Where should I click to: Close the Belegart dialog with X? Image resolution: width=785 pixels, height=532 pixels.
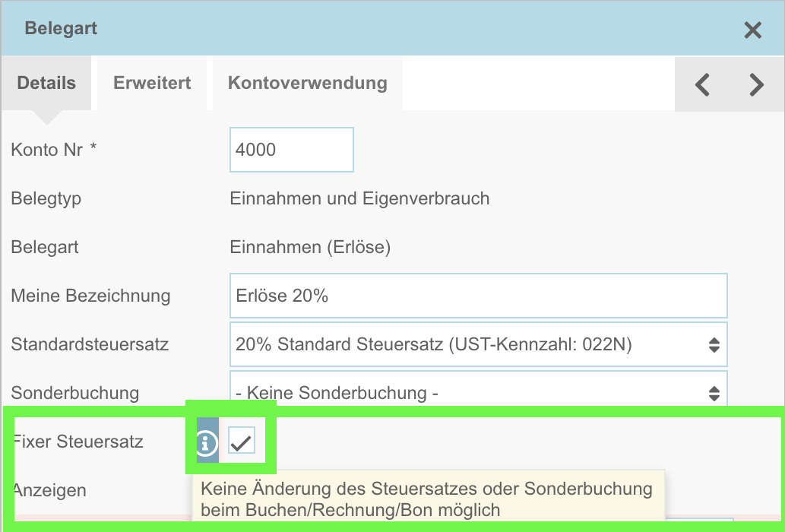752,30
